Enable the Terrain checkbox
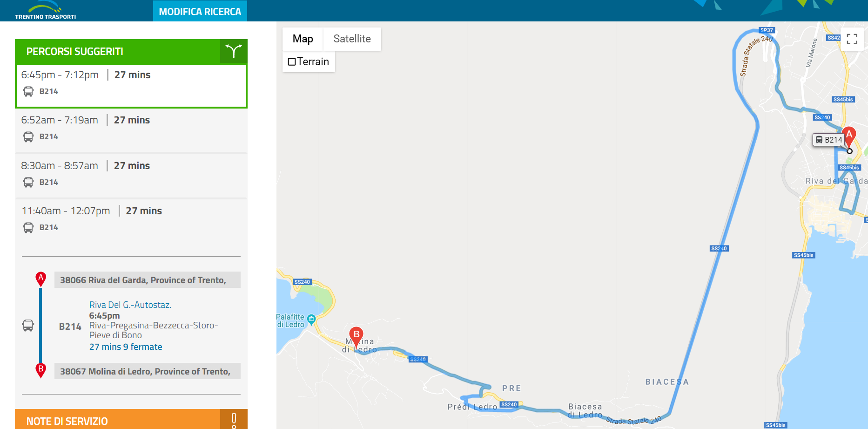 (x=292, y=62)
